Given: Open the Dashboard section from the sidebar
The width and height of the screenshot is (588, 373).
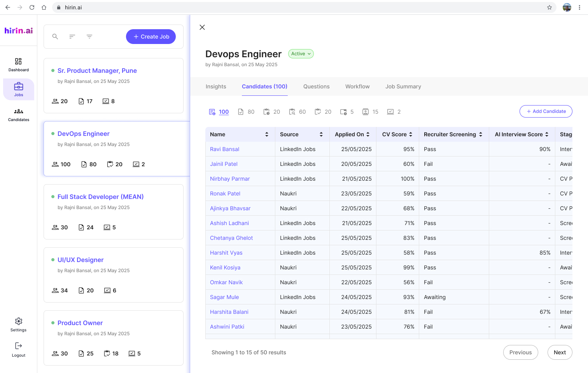Looking at the screenshot, I should pos(18,64).
